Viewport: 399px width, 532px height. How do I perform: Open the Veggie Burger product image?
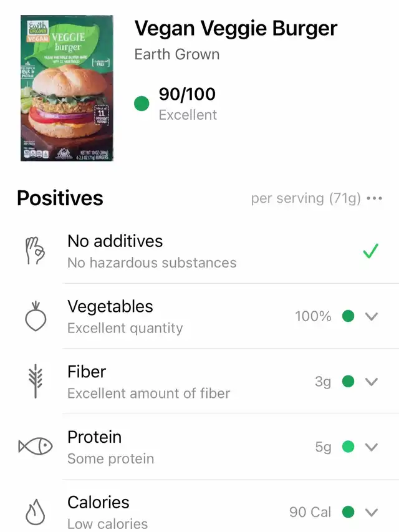click(x=67, y=88)
